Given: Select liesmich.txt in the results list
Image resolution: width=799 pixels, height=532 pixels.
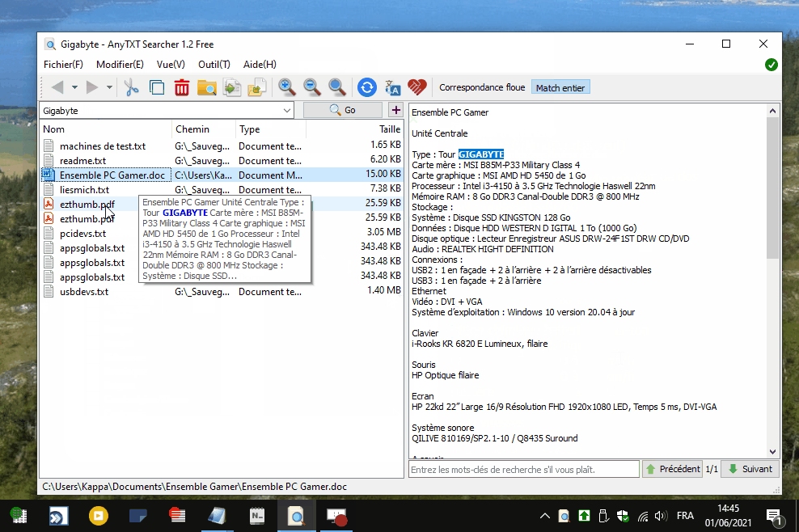Looking at the screenshot, I should coord(84,190).
